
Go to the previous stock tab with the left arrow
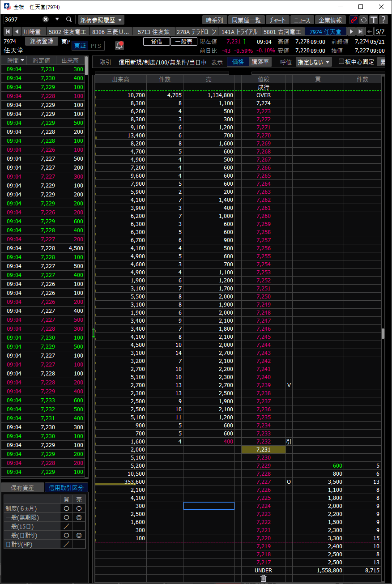pos(17,32)
